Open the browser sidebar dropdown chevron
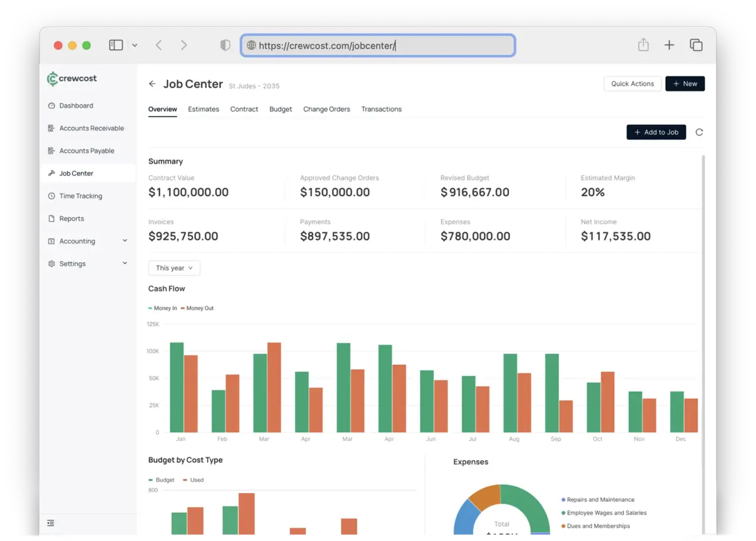The image size is (756, 541). click(134, 45)
